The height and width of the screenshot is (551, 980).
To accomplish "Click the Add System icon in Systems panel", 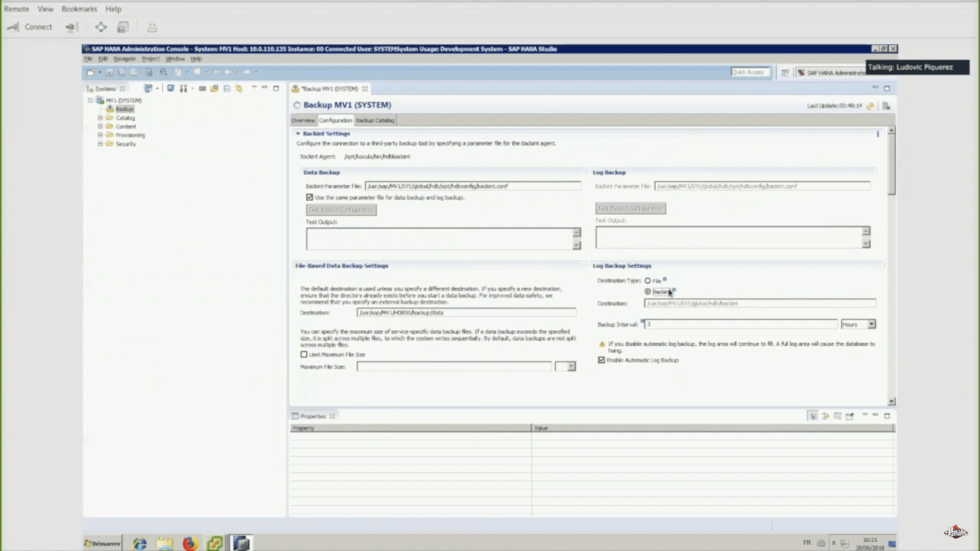I will pyautogui.click(x=148, y=88).
